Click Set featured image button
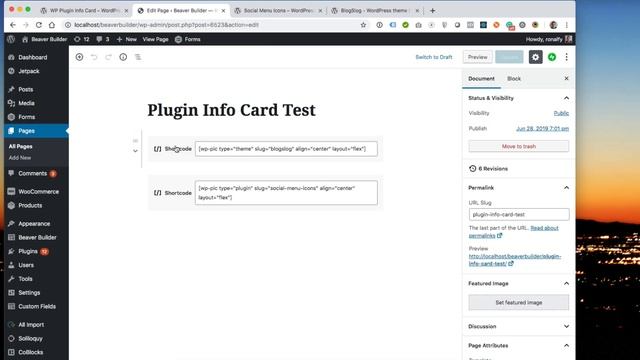The height and width of the screenshot is (360, 640). click(x=519, y=302)
